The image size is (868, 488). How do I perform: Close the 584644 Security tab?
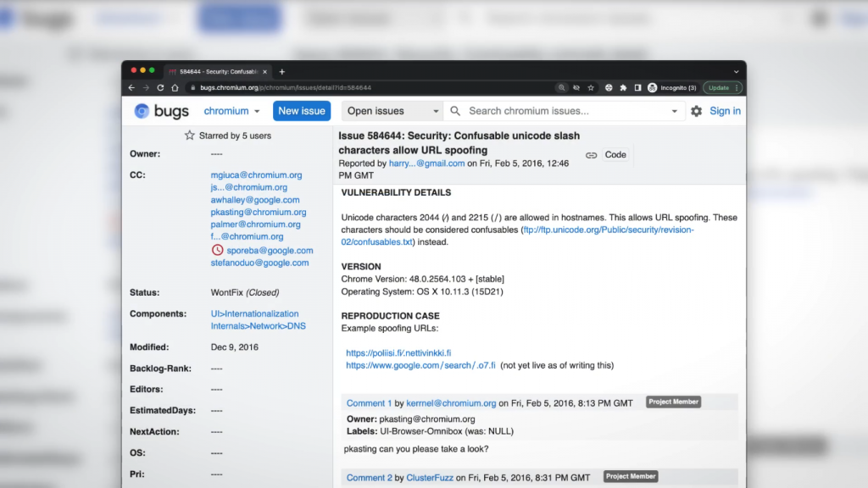click(264, 72)
